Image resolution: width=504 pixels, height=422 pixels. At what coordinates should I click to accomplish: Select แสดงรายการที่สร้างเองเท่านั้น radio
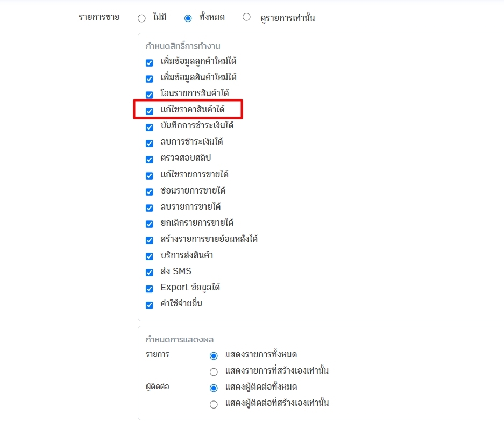coord(214,371)
